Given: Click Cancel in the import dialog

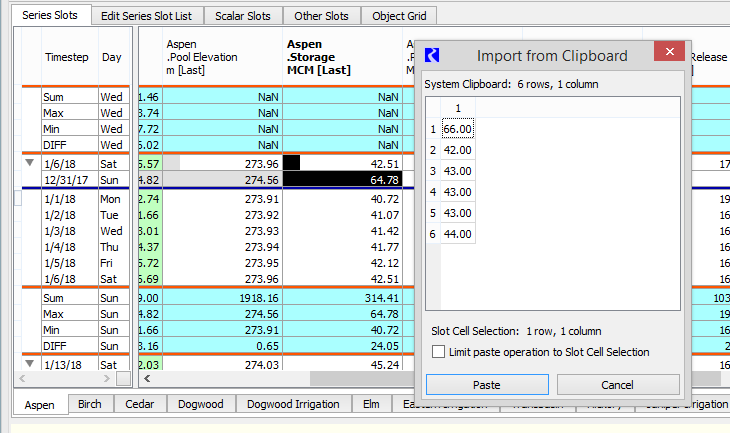Looking at the screenshot, I should coord(618,385).
